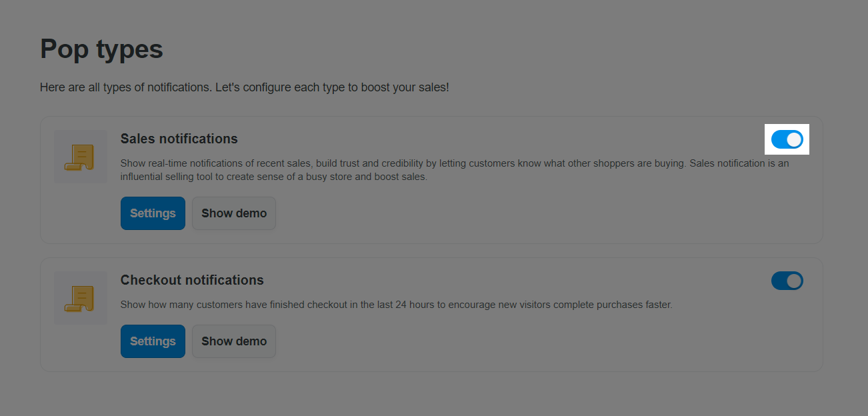Click the Sales notifications heading
The height and width of the screenshot is (416, 868).
pos(179,139)
